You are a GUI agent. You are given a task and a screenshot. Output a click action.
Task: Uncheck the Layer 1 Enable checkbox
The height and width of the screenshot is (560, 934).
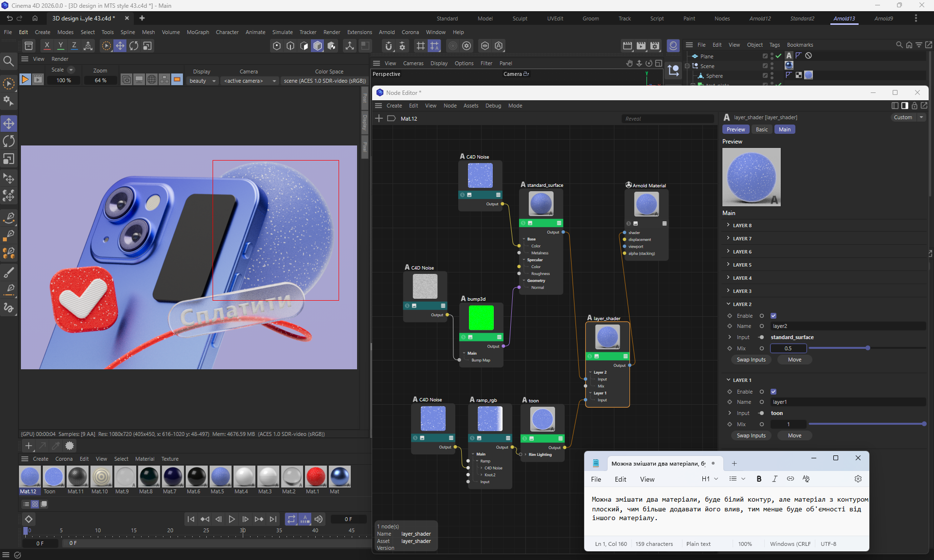pos(773,392)
